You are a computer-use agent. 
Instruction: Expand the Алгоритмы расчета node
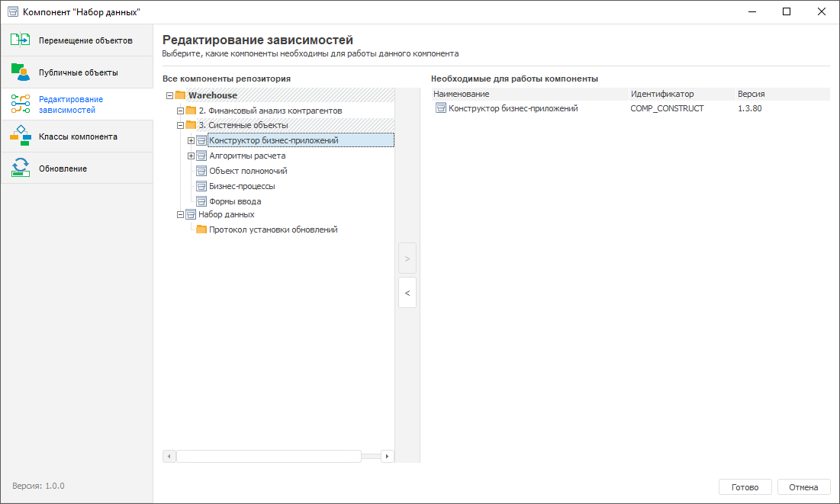[191, 156]
